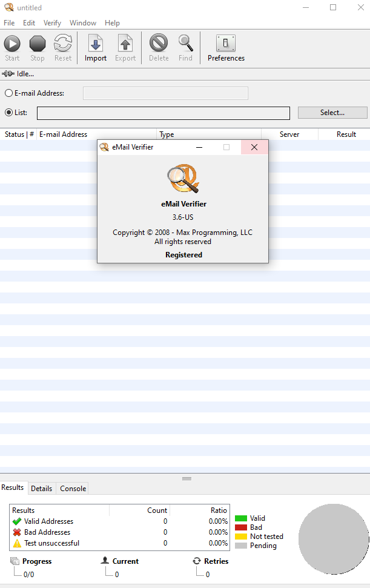Click the eMail Verifier logo in About dialog

183,178
